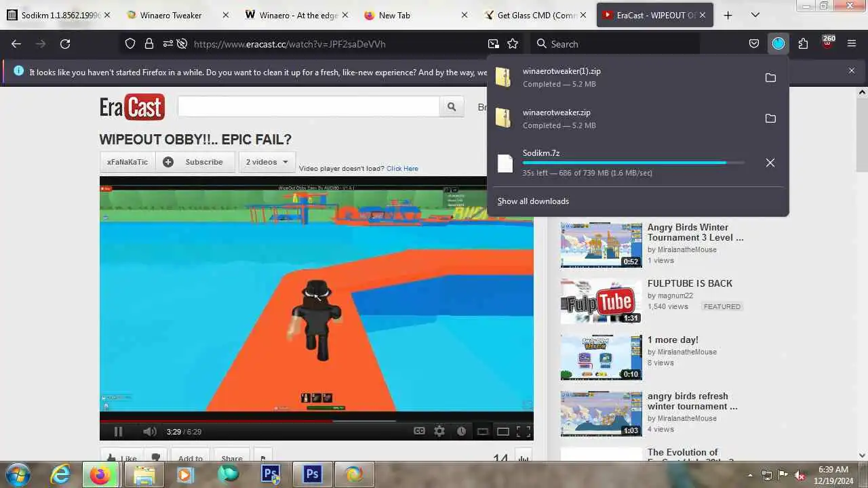The height and width of the screenshot is (488, 868).
Task: Open video settings gear
Action: coord(439,431)
